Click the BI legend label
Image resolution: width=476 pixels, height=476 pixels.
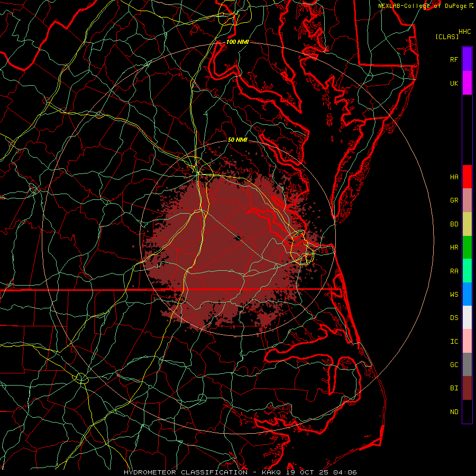coord(454,388)
